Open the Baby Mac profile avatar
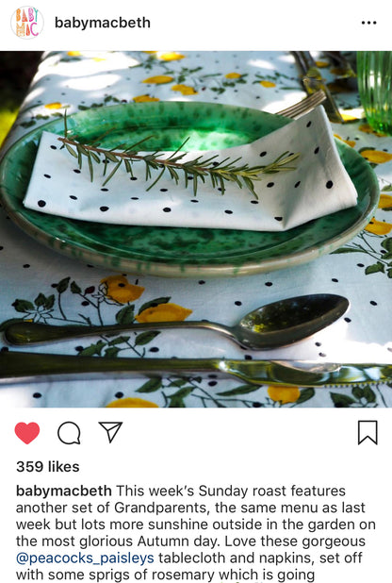 point(27,23)
